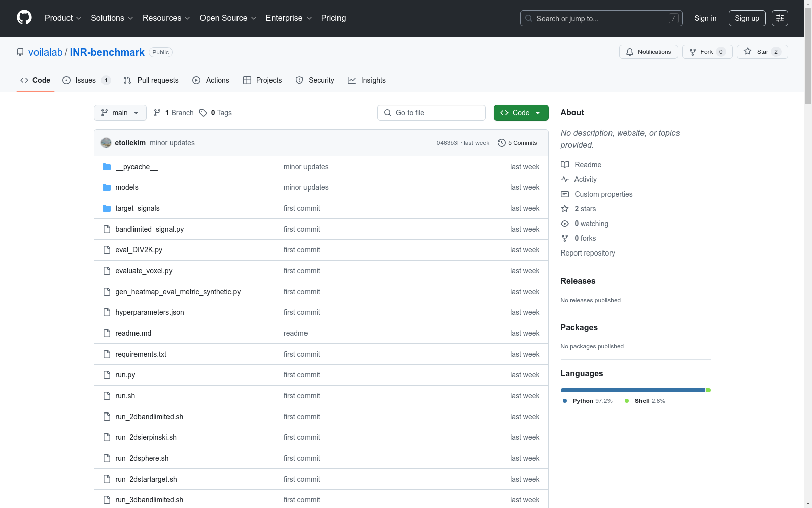Click the models folder icon
The height and width of the screenshot is (508, 812).
(107, 187)
